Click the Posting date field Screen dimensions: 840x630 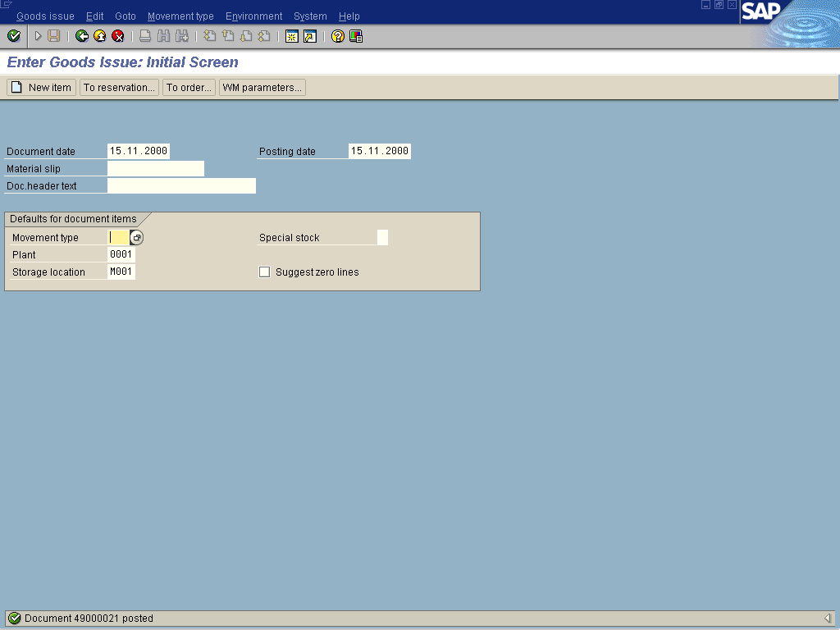click(x=380, y=151)
